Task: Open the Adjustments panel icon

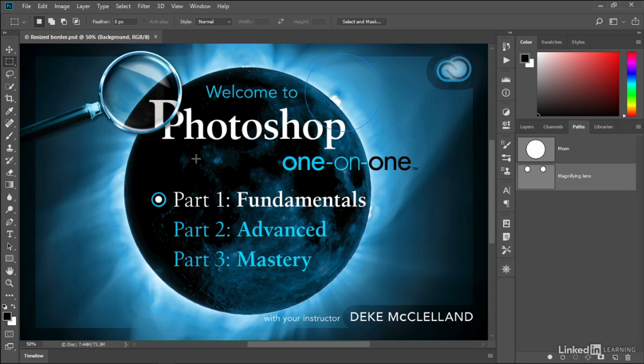Action: point(506,112)
